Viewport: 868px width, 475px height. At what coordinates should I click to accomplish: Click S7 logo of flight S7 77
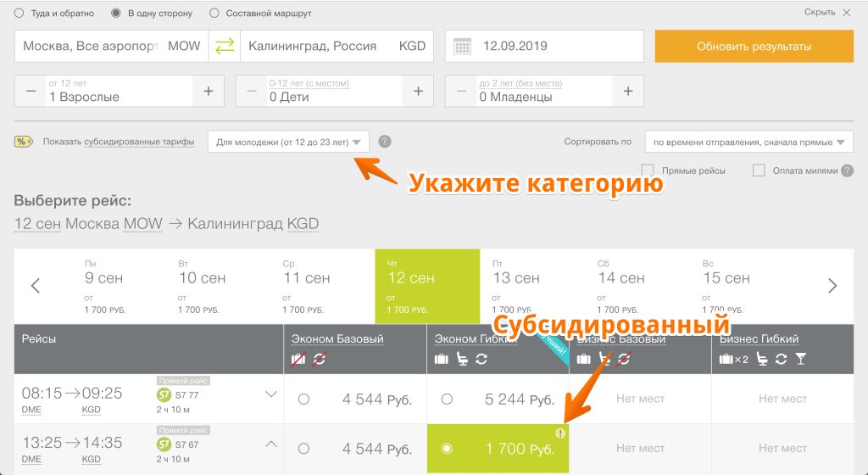pyautogui.click(x=164, y=394)
